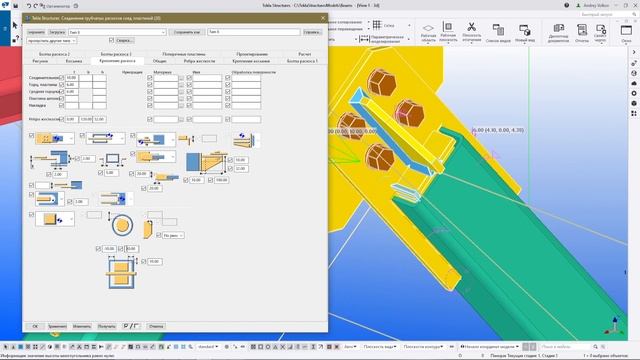Open the Рабочая область ribbon tool
This screenshot has height=360, width=640.
click(428, 33)
